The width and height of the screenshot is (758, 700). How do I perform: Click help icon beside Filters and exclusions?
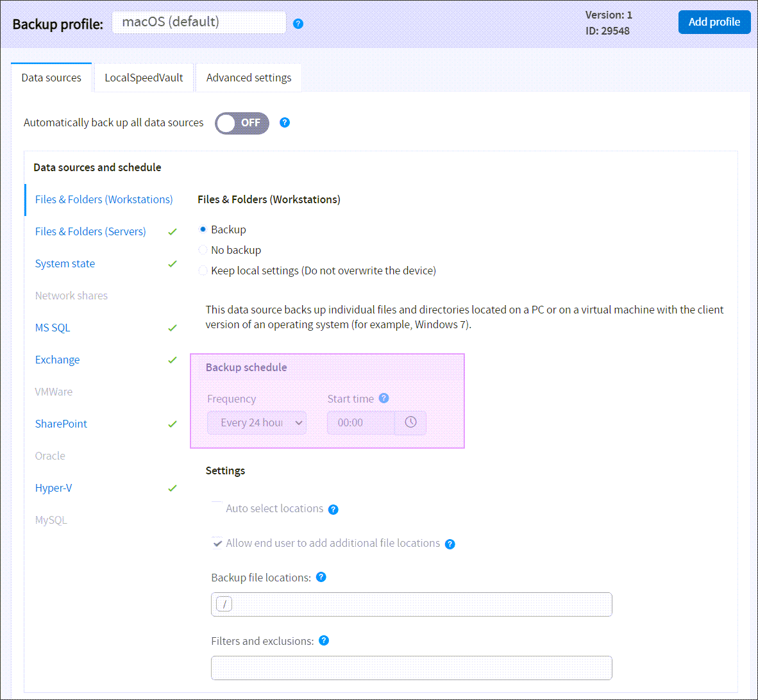pyautogui.click(x=324, y=640)
